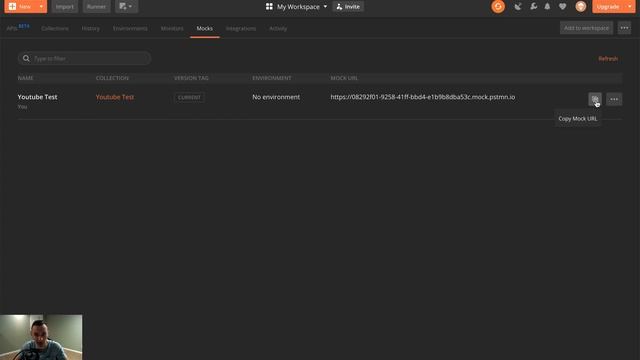
Task: Open the Youtube Test mock name
Action: 38,97
